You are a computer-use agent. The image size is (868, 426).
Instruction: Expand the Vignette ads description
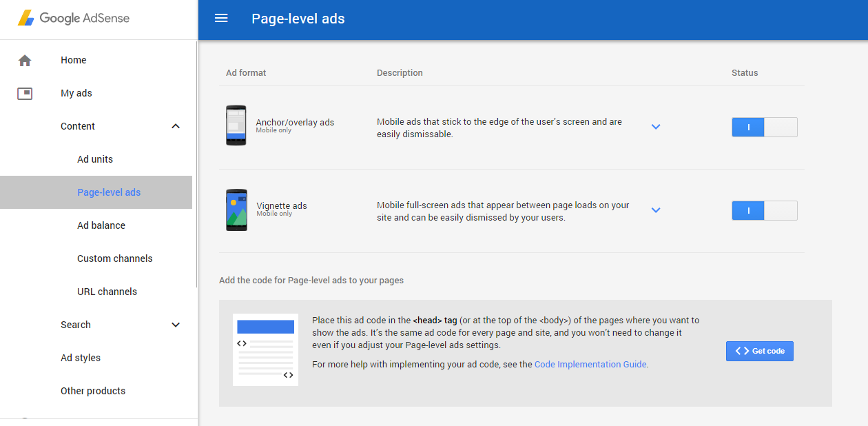click(656, 210)
